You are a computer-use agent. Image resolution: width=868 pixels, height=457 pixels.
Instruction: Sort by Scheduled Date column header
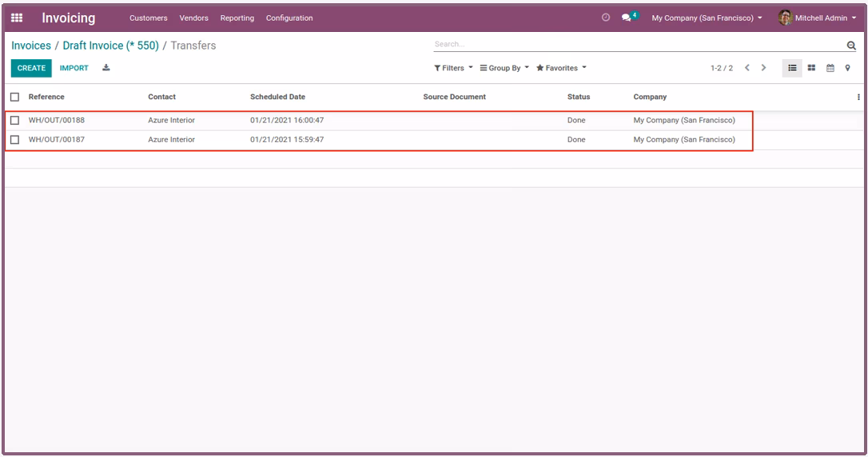click(x=277, y=97)
